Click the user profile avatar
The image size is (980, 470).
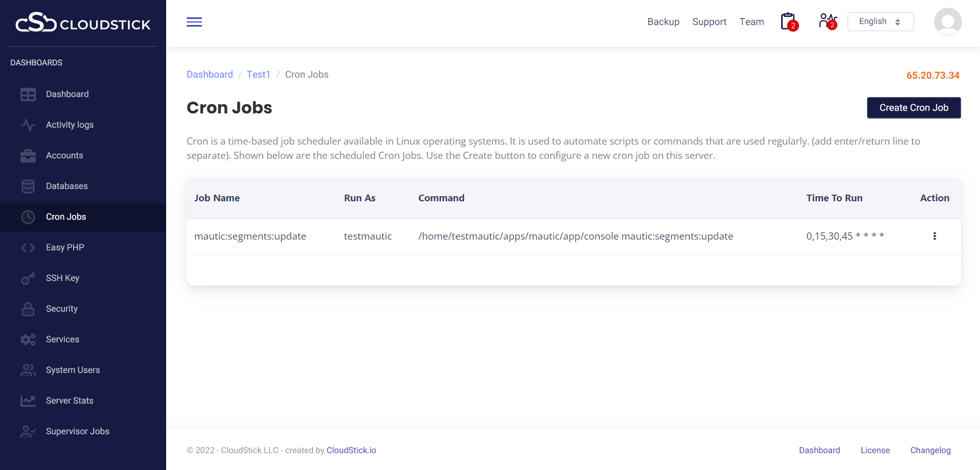click(947, 22)
